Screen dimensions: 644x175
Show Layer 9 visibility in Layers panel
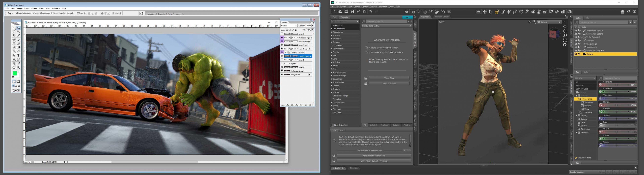click(x=282, y=34)
